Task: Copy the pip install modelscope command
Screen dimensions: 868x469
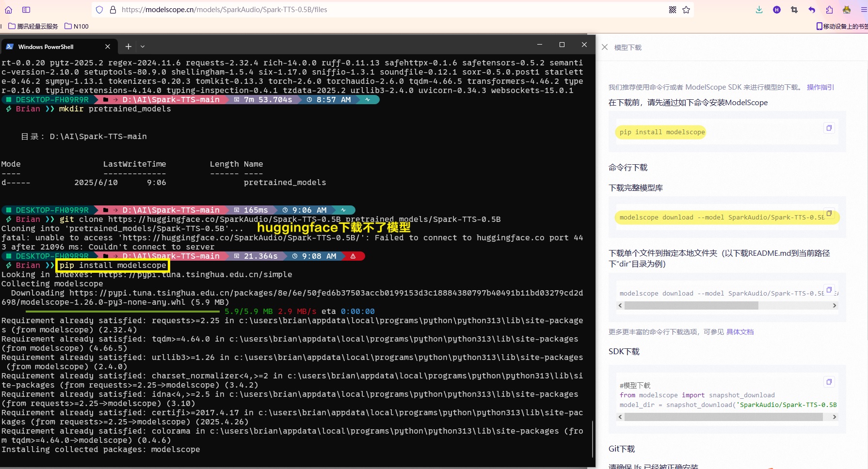Action: click(x=829, y=128)
